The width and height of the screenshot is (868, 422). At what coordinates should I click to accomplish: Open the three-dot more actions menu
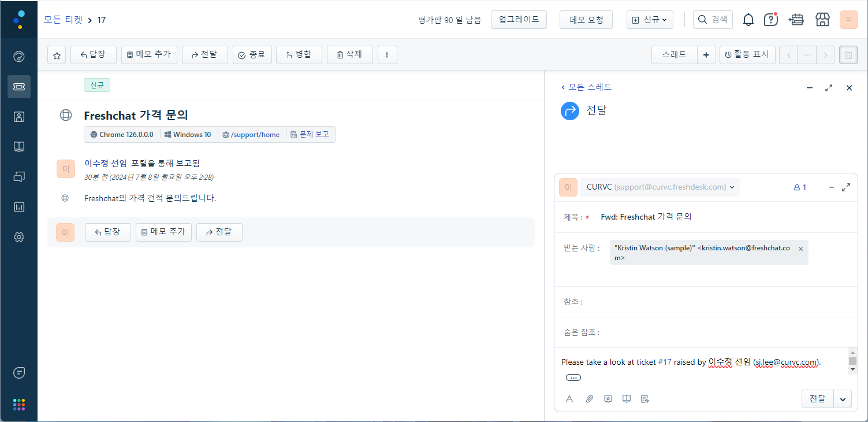pos(387,55)
